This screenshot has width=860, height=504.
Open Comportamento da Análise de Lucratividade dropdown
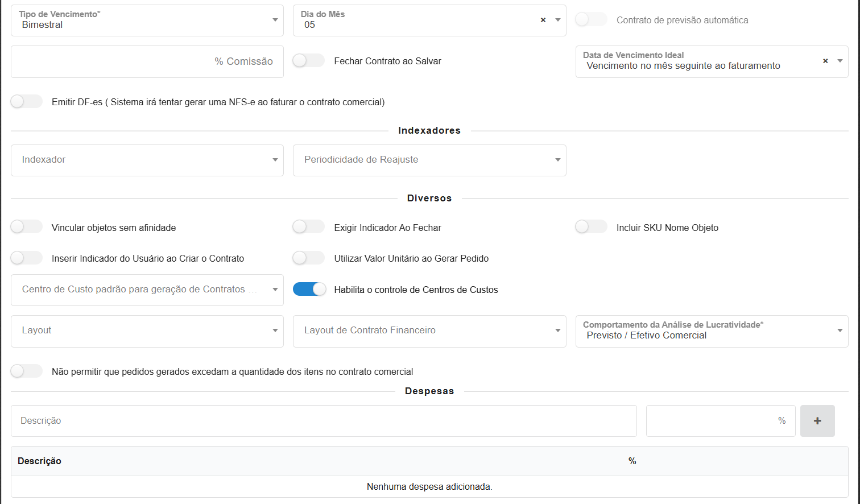point(712,331)
